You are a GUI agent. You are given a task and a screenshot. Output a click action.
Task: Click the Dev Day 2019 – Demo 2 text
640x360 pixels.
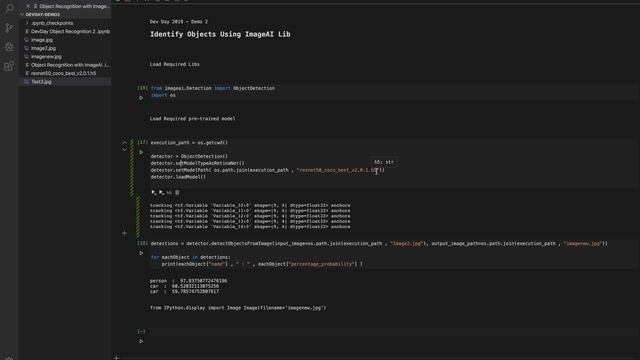(179, 22)
